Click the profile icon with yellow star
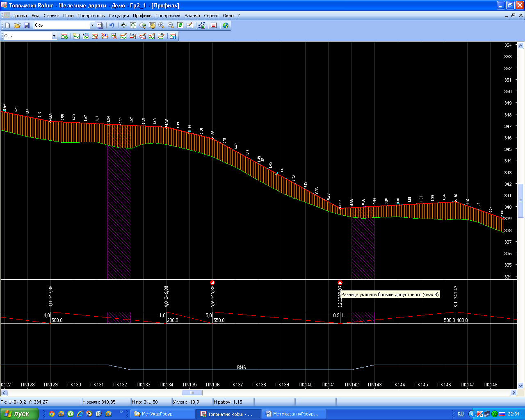The image size is (525, 420). pyautogui.click(x=76, y=36)
